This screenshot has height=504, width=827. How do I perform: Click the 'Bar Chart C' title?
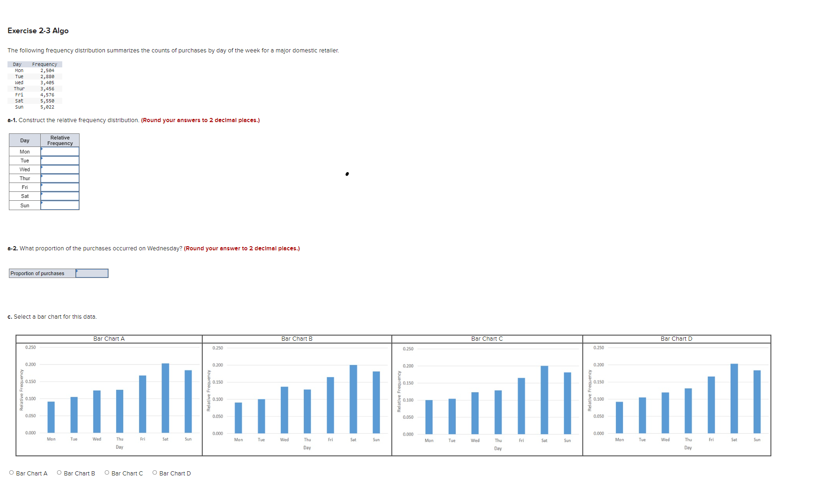coord(487,339)
